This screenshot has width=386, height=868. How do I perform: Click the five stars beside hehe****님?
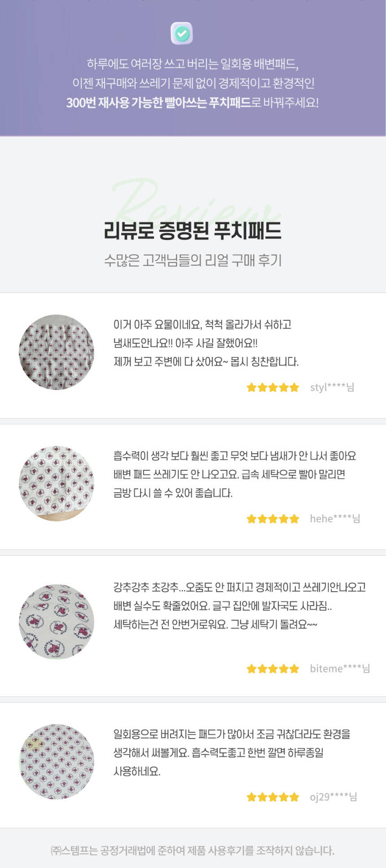click(x=272, y=519)
